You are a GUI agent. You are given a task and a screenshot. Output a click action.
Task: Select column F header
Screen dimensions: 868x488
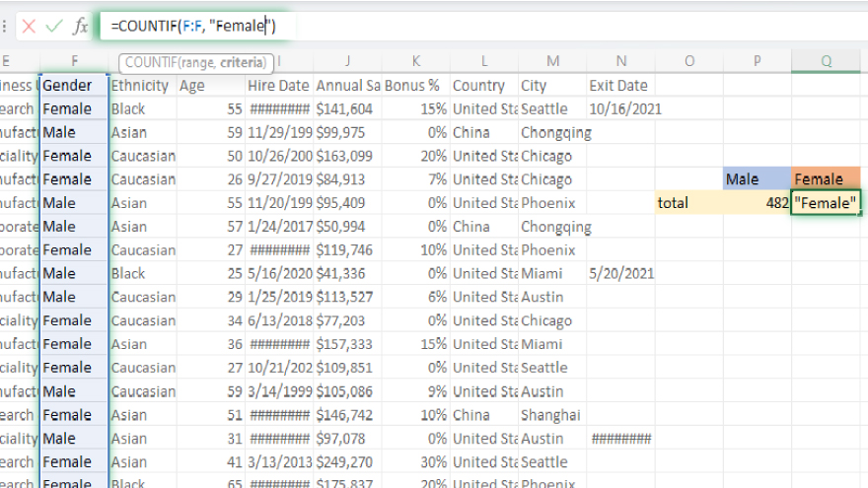coord(74,61)
